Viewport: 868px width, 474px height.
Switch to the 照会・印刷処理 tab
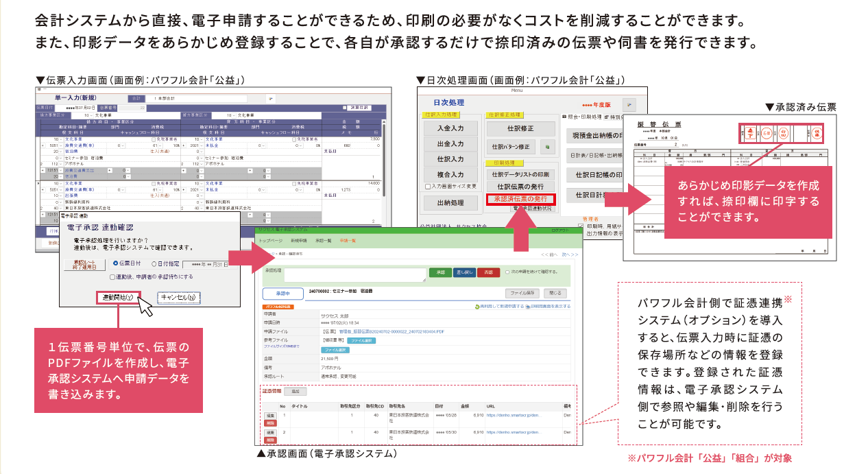(583, 117)
